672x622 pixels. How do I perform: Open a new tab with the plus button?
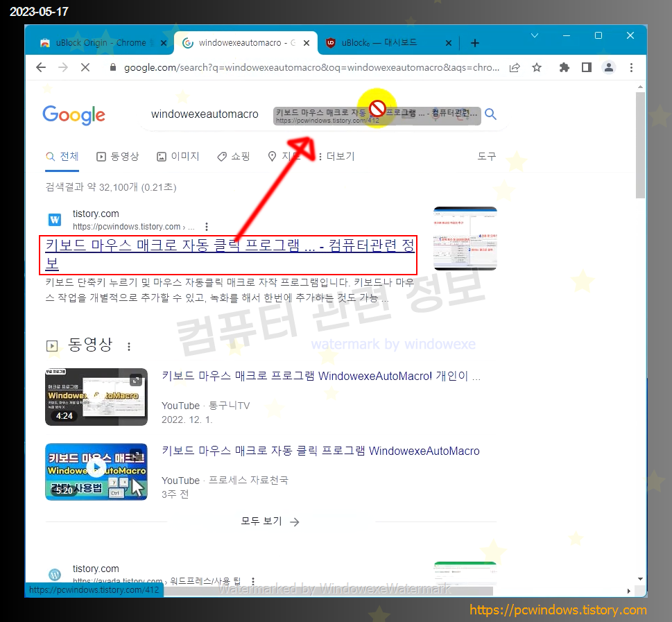[475, 43]
